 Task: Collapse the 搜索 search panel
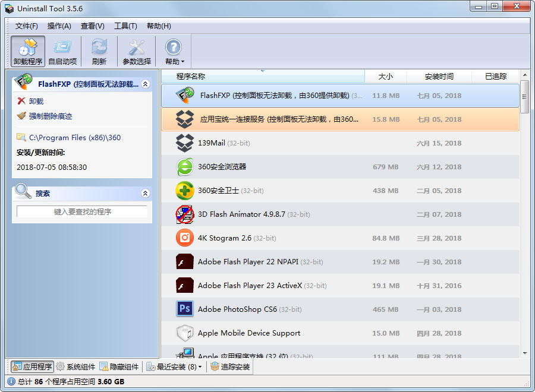point(146,193)
